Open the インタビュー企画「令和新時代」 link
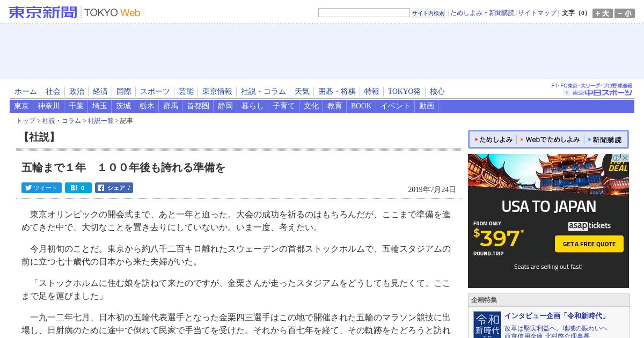 tap(557, 315)
